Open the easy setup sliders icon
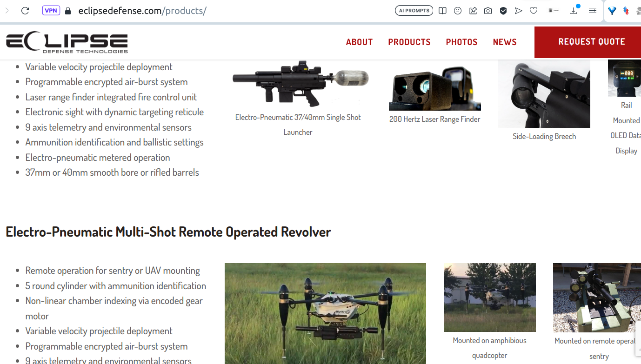 point(593,11)
